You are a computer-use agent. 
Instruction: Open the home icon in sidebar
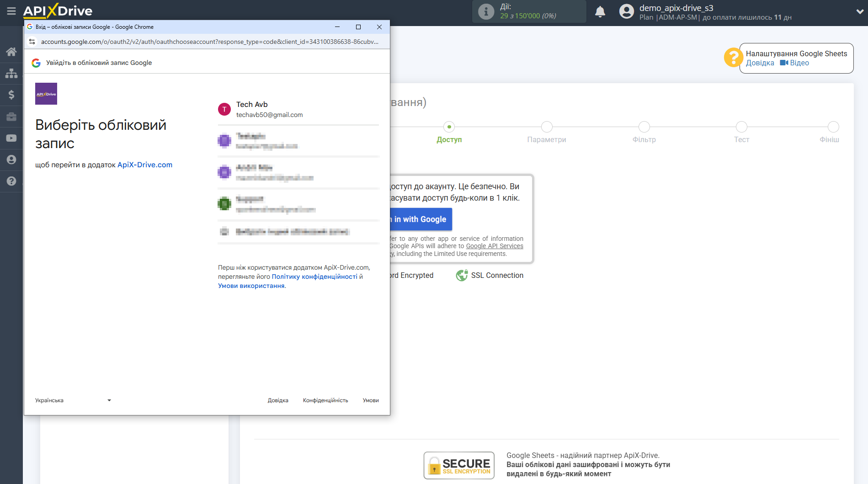[11, 52]
